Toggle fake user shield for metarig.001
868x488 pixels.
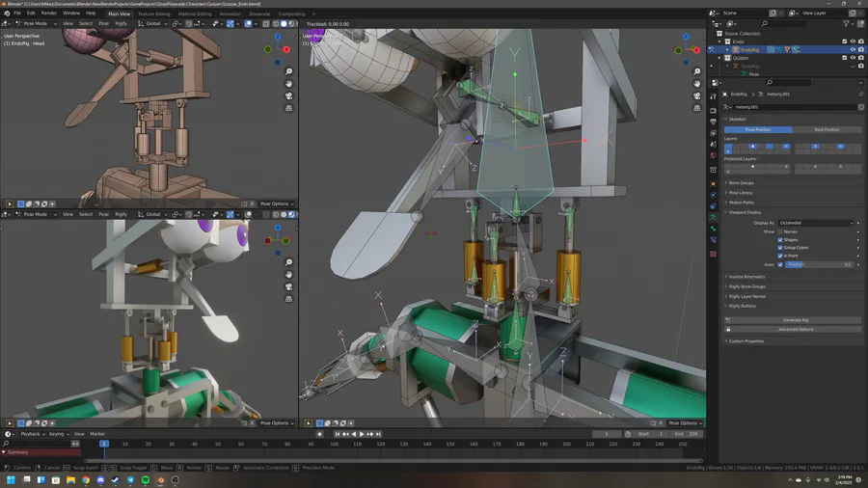(861, 107)
